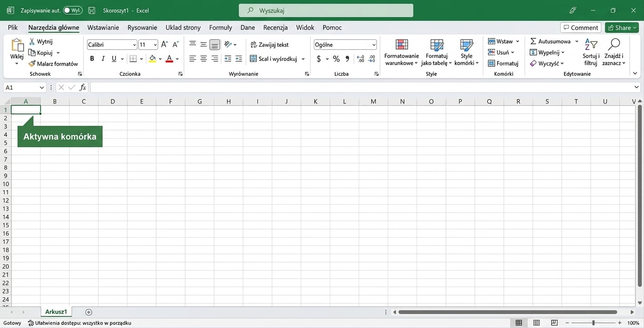Screen dimensions: 644x328
Task: Apply the red font color A icon
Action: (x=169, y=59)
